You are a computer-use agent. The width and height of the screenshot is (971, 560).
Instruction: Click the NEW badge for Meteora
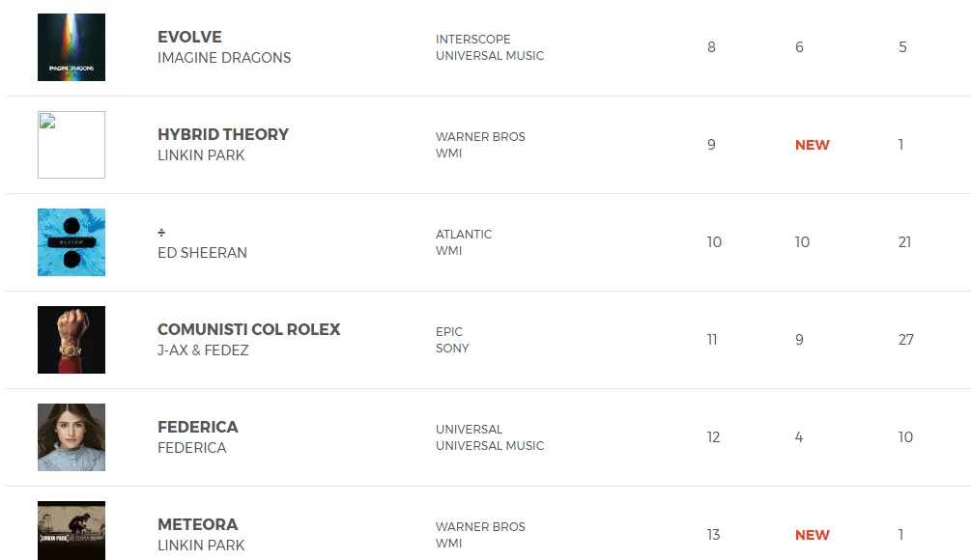click(x=812, y=535)
